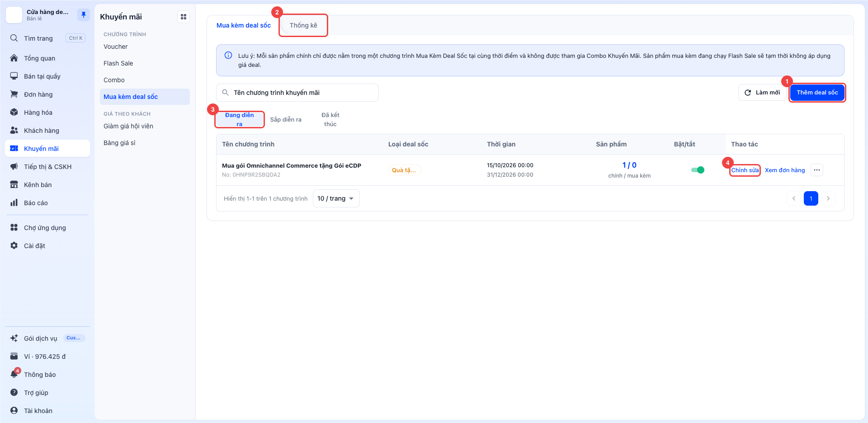The height and width of the screenshot is (423, 868).
Task: Click Chỉnh sửa link
Action: coord(745,170)
